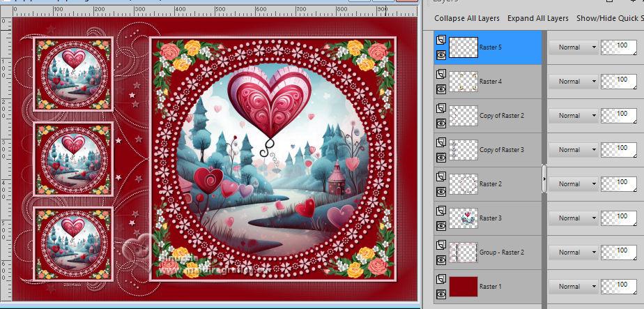Click the horizontal ruler above the canvas
This screenshot has width=644, height=309.
click(215, 10)
